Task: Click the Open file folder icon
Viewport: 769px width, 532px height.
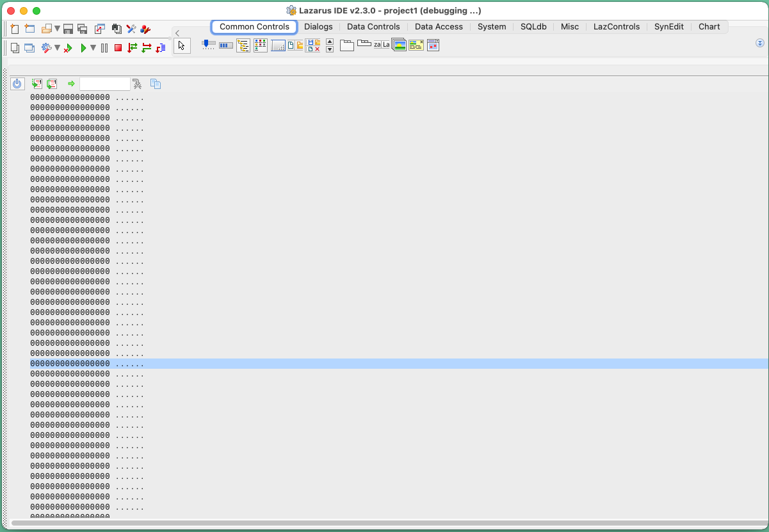Action: [46, 29]
